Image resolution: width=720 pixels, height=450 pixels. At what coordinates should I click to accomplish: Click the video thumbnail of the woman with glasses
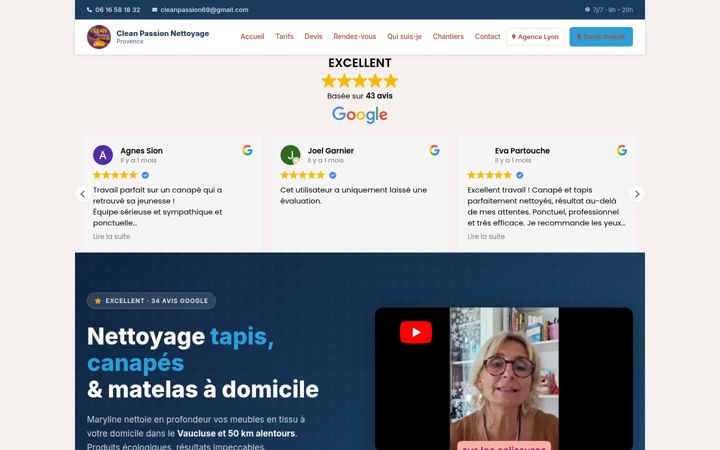click(504, 379)
